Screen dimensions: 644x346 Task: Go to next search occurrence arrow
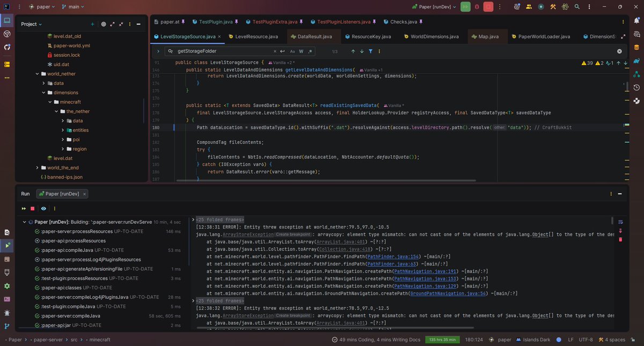click(x=362, y=51)
